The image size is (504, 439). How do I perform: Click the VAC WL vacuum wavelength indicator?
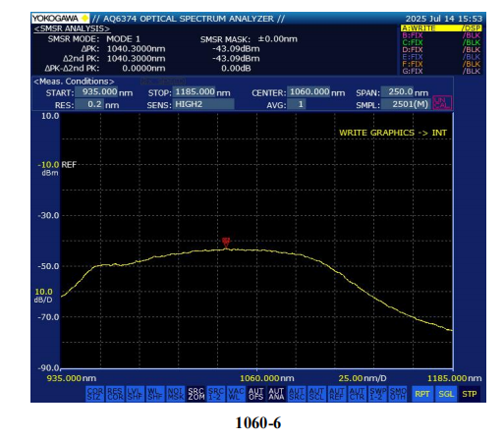(236, 394)
